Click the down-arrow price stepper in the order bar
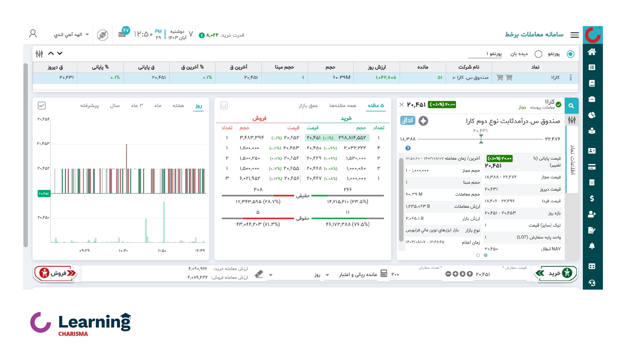This screenshot has width=626, height=364. pyautogui.click(x=463, y=274)
